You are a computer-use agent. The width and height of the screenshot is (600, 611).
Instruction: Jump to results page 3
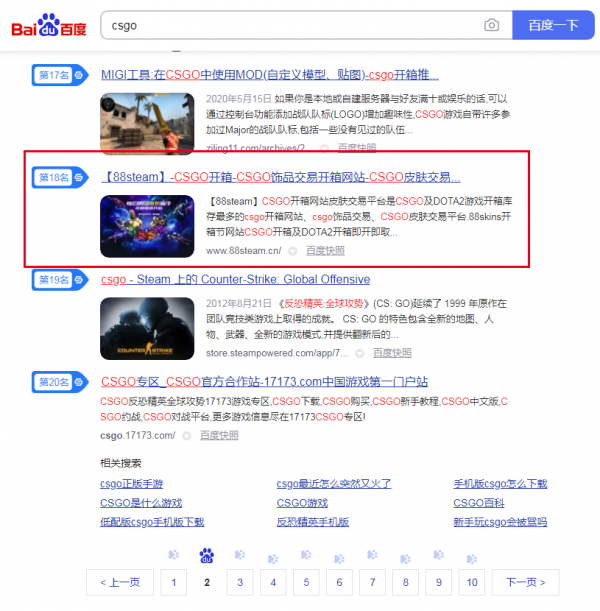[x=240, y=582]
